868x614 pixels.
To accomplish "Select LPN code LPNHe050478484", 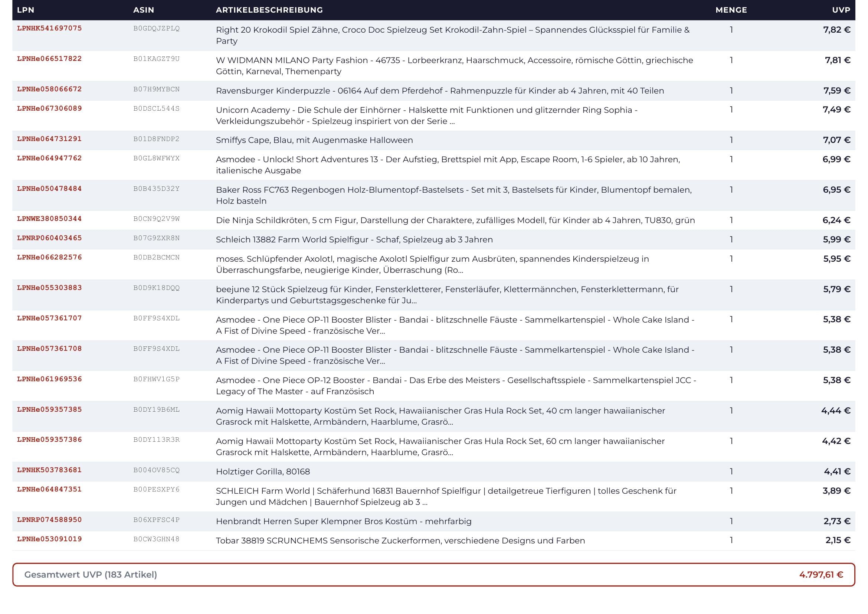I will point(49,189).
